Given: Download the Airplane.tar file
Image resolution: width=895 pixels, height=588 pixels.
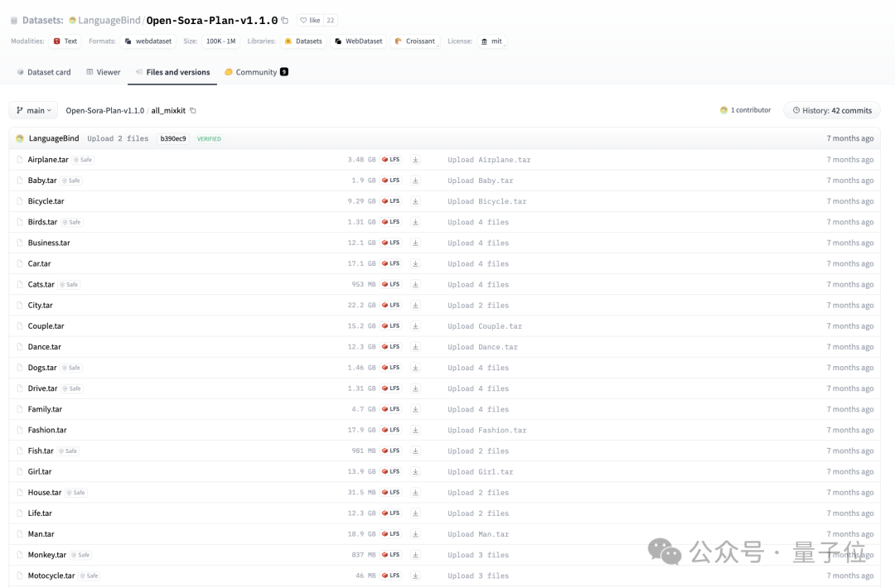Looking at the screenshot, I should (415, 160).
